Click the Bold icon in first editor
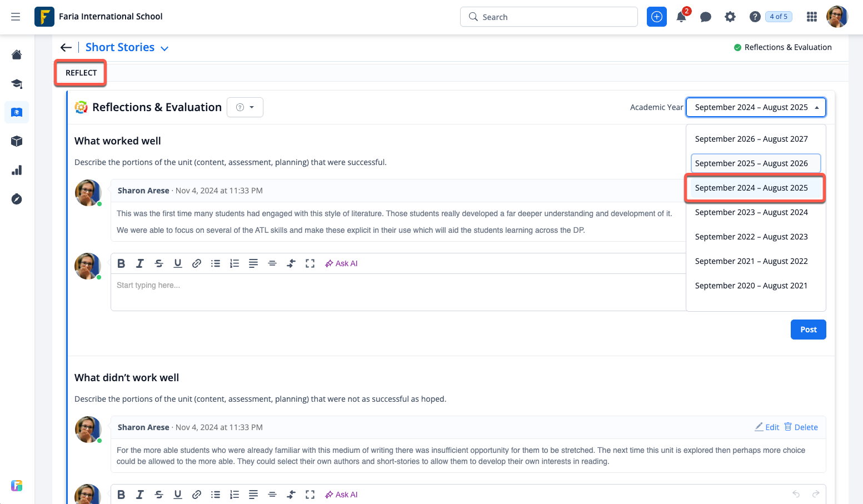Image resolution: width=863 pixels, height=504 pixels. click(x=121, y=263)
